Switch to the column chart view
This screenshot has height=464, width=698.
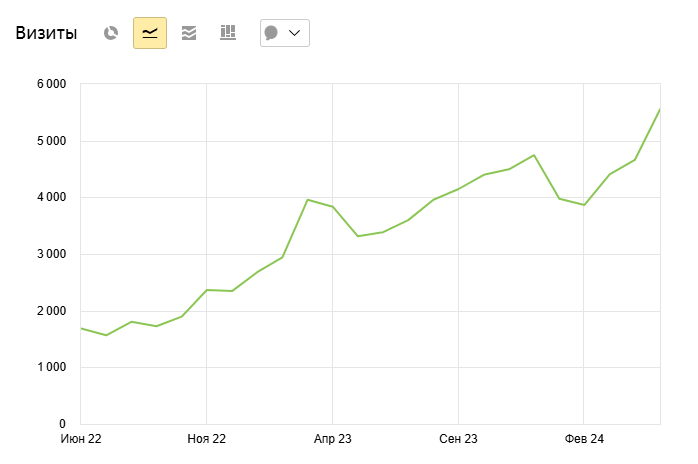[228, 33]
